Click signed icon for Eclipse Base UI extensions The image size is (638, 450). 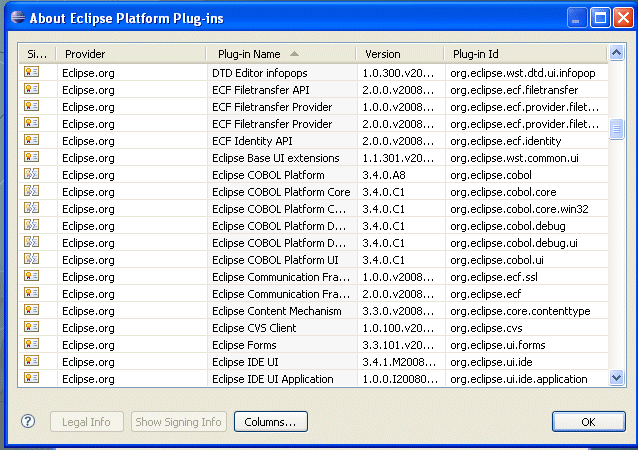point(31,157)
